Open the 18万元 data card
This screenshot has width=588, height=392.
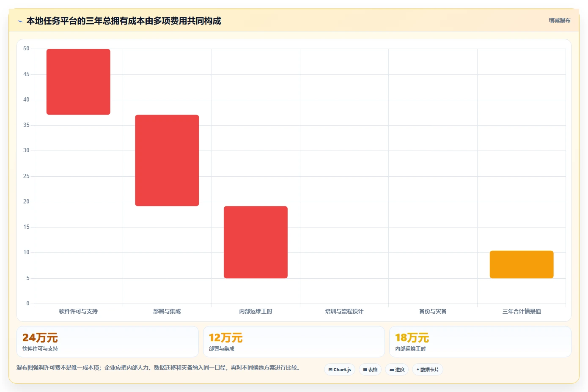point(480,342)
